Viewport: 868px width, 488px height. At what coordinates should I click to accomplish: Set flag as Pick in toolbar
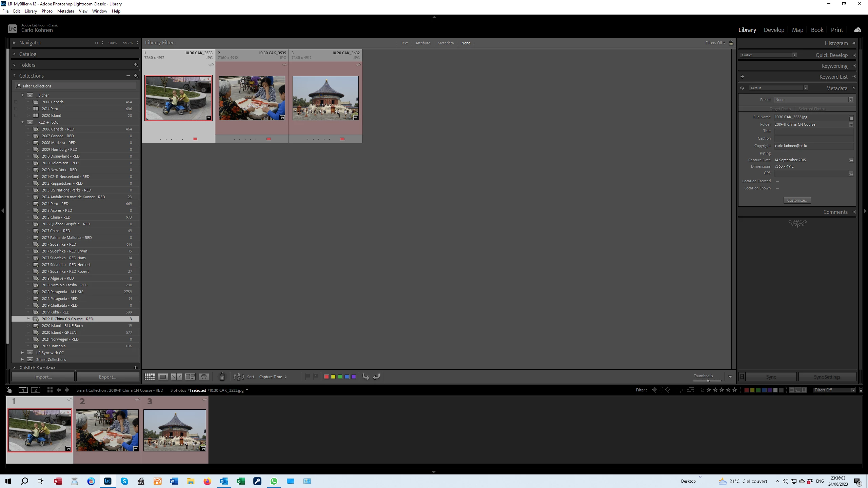tap(307, 376)
